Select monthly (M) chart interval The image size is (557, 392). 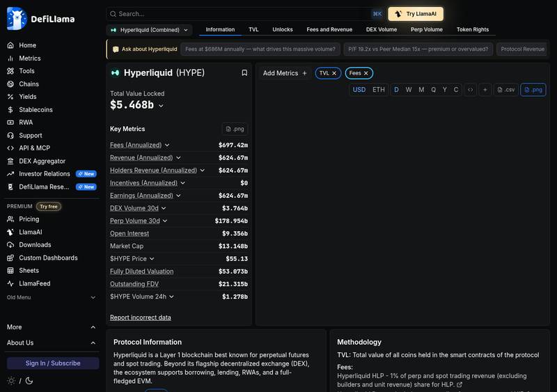point(421,90)
